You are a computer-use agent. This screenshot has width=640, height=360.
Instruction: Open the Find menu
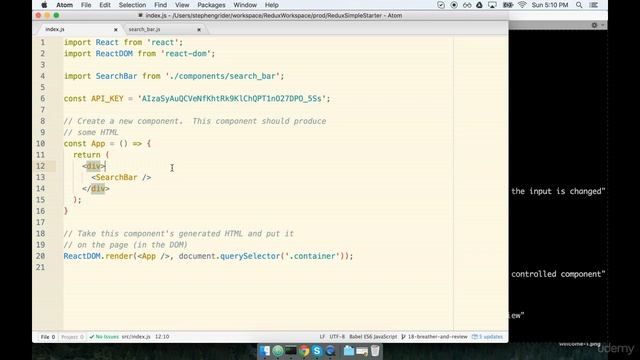coord(160,5)
